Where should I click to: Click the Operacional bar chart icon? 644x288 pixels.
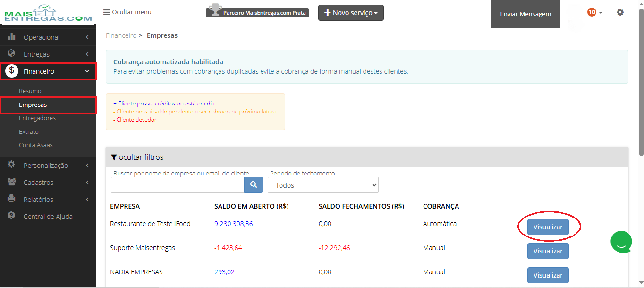click(x=12, y=37)
